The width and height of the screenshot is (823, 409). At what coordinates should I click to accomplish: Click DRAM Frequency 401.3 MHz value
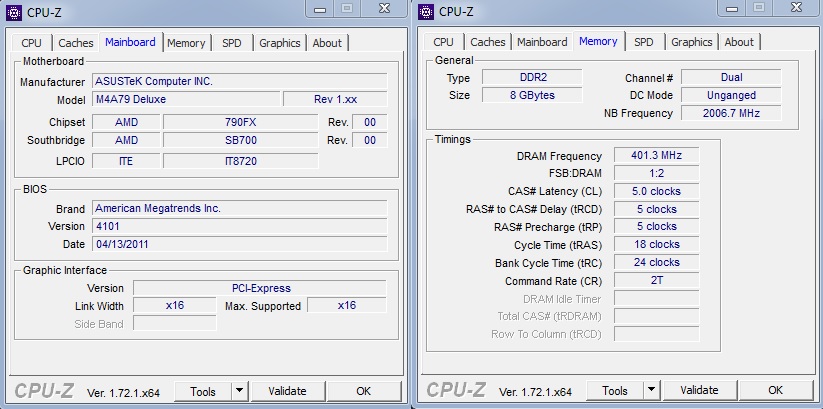(x=657, y=155)
